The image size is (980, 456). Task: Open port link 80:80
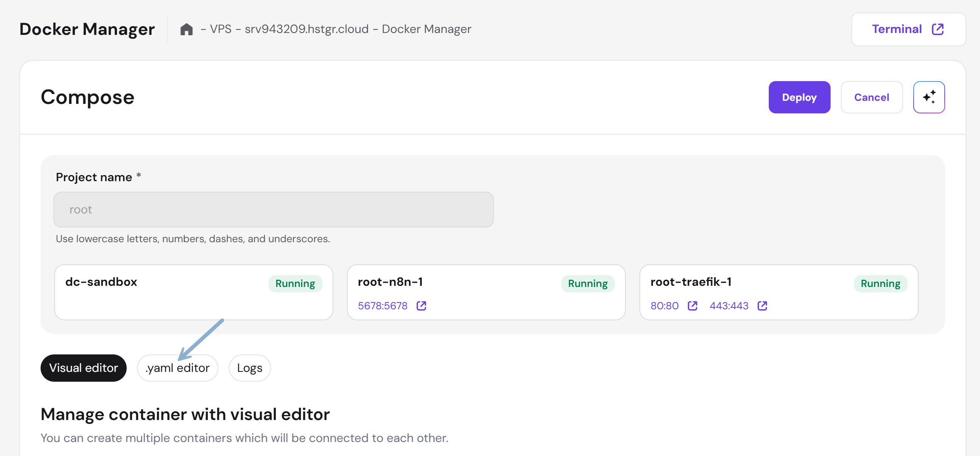(664, 306)
